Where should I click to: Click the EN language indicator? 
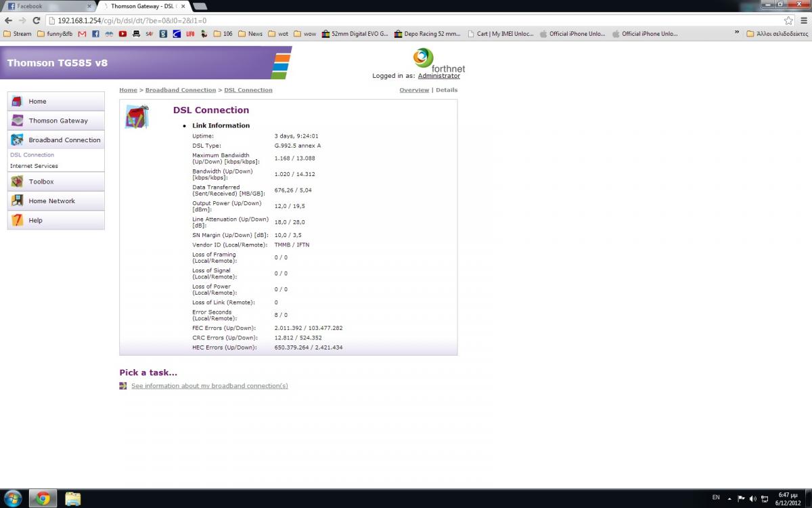click(715, 499)
